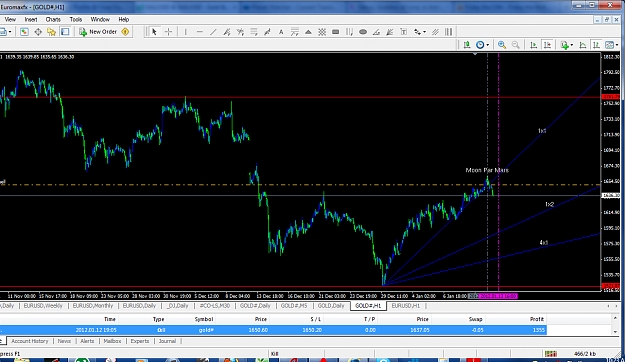Click the connection status bars indicator
Screen dimensions: 625x362
550,354
